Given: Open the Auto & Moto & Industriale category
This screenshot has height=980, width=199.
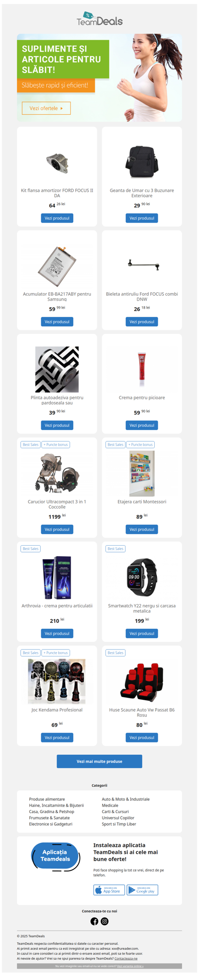Looking at the screenshot, I should click(x=126, y=799).
